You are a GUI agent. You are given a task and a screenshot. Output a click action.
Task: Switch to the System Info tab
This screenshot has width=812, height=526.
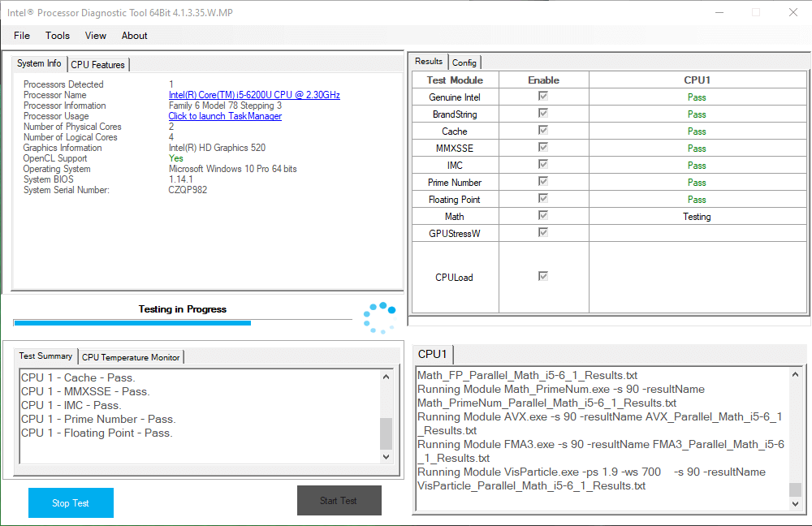[x=39, y=63]
